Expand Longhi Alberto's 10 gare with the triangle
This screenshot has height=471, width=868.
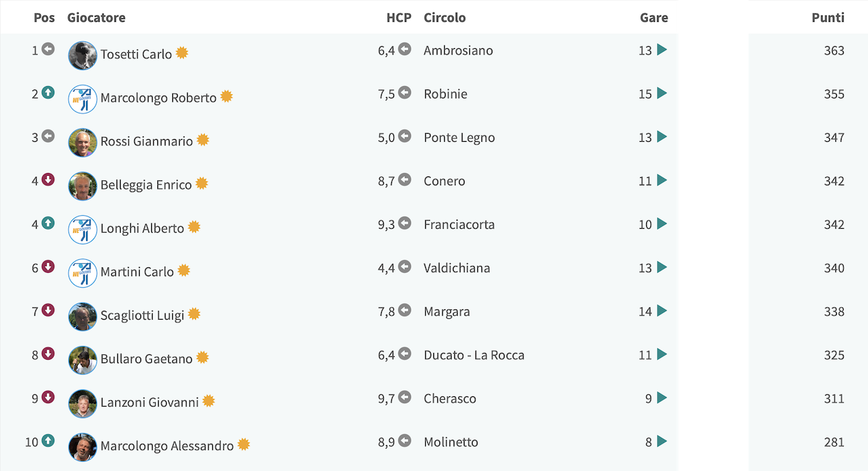tap(662, 224)
